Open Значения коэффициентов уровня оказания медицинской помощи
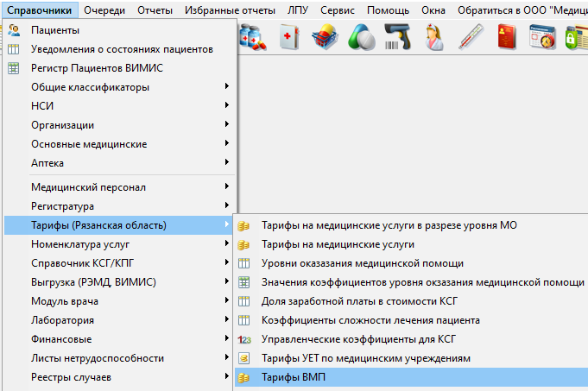The height and width of the screenshot is (391, 588). (411, 282)
